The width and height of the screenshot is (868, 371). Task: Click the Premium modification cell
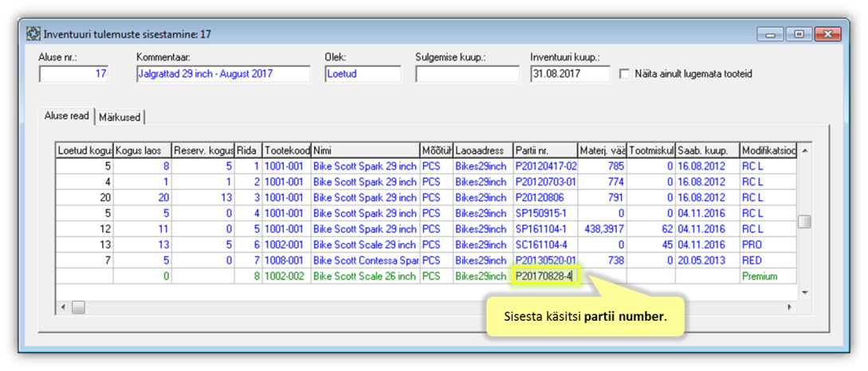768,276
